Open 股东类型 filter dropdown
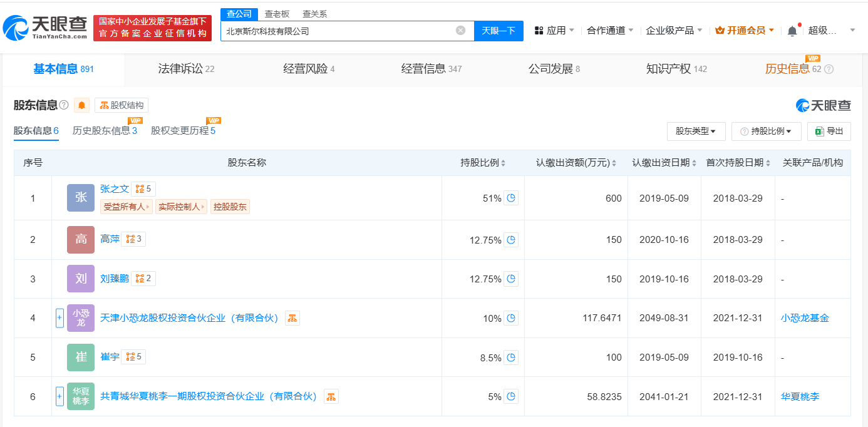This screenshot has width=868, height=427. [696, 131]
